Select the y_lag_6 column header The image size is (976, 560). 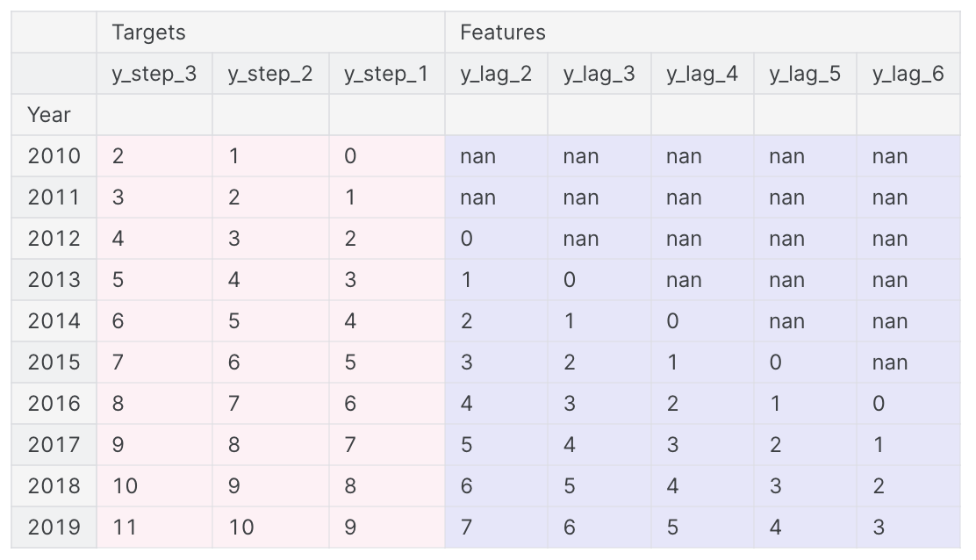pyautogui.click(x=908, y=74)
